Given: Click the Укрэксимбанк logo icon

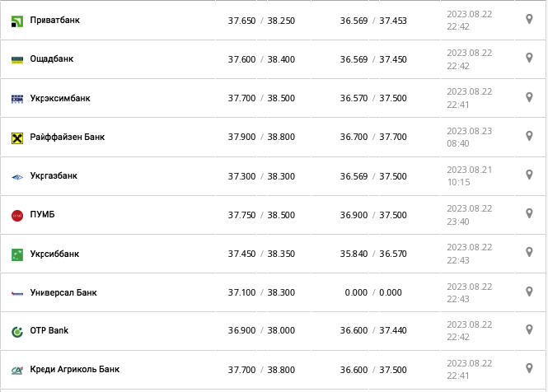Looking at the screenshot, I should pyautogui.click(x=16, y=99).
